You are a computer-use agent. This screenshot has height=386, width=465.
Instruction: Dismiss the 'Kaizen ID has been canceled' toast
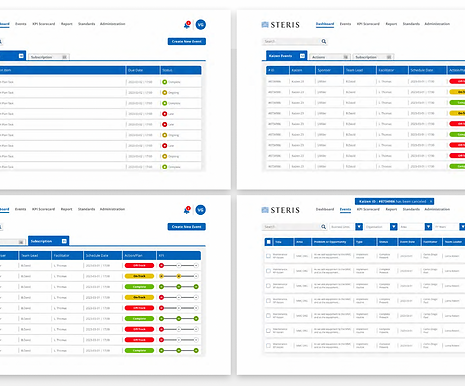point(431,201)
